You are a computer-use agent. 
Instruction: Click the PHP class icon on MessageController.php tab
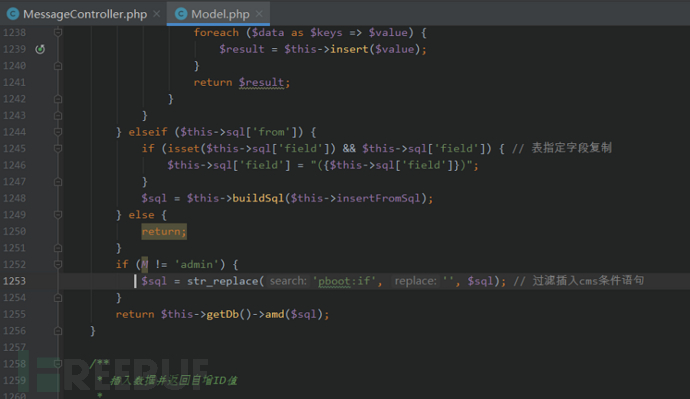click(x=13, y=14)
